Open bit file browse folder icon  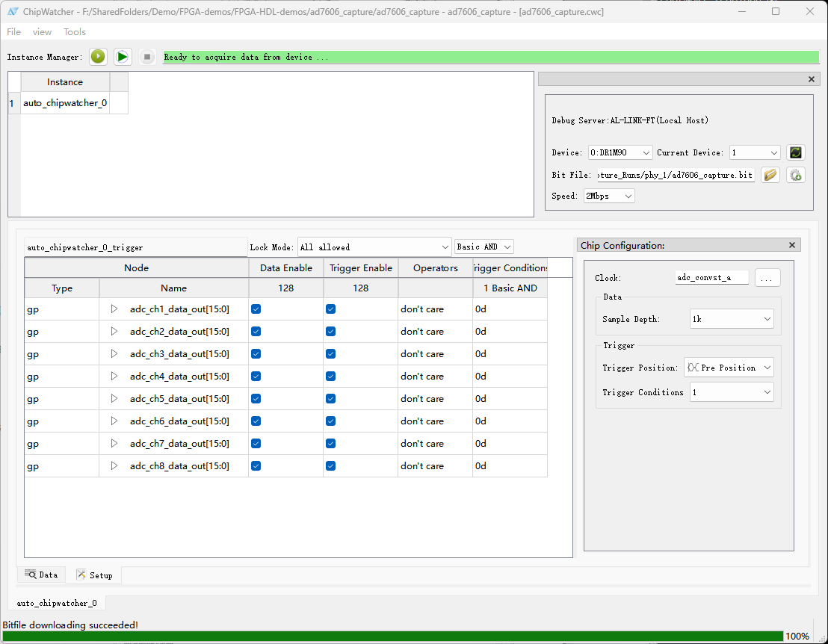tap(770, 175)
